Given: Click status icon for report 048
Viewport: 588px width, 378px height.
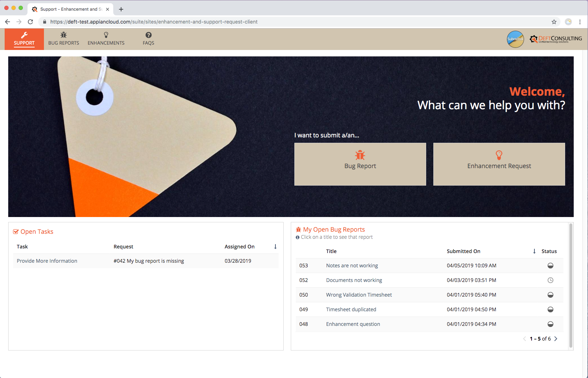Looking at the screenshot, I should [x=550, y=324].
